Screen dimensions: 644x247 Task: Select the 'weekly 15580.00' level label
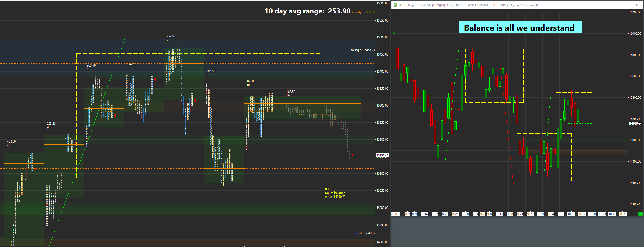point(363,12)
